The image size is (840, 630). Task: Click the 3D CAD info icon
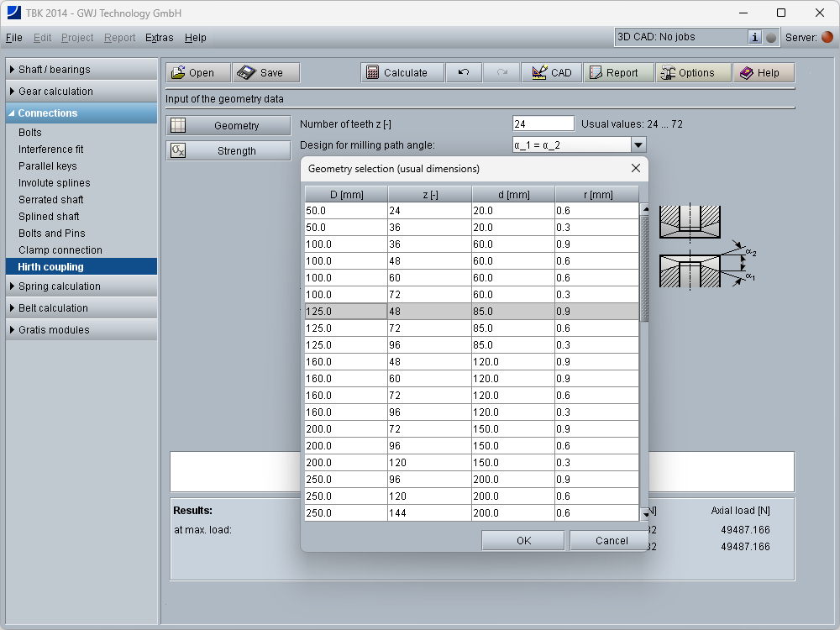[x=754, y=37]
